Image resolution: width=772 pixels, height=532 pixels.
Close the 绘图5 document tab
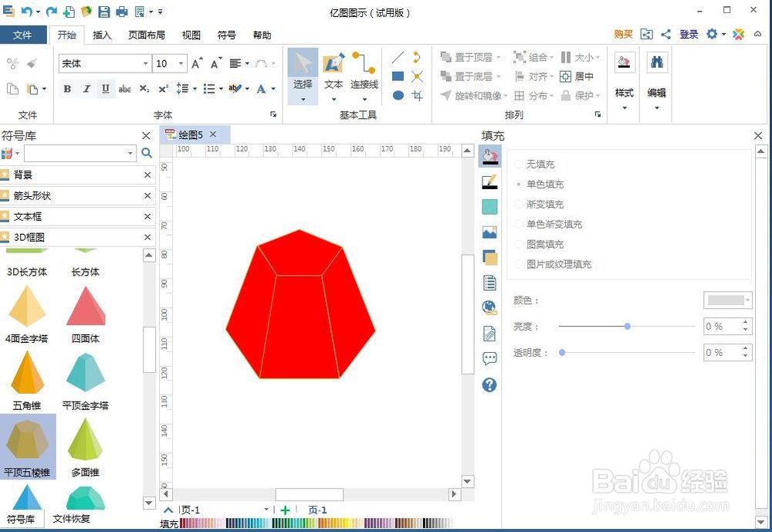pos(213,134)
